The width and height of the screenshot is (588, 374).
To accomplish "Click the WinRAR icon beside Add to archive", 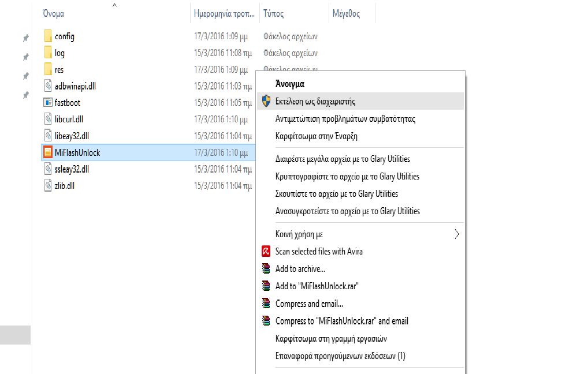I will coord(266,268).
